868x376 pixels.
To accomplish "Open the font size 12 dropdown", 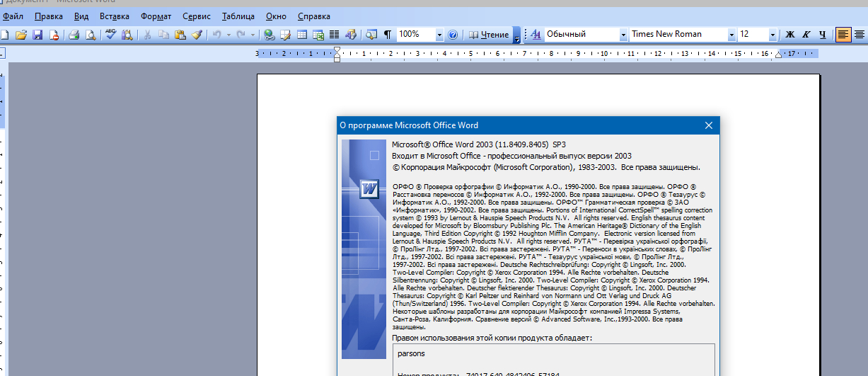I will pos(772,34).
